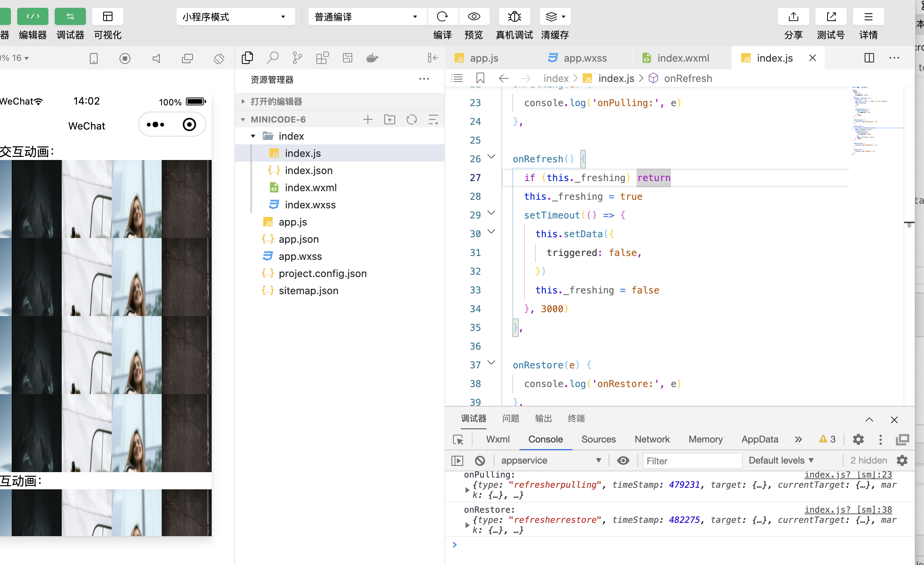Open the Network devtools tab
The image size is (924, 565).
[652, 440]
